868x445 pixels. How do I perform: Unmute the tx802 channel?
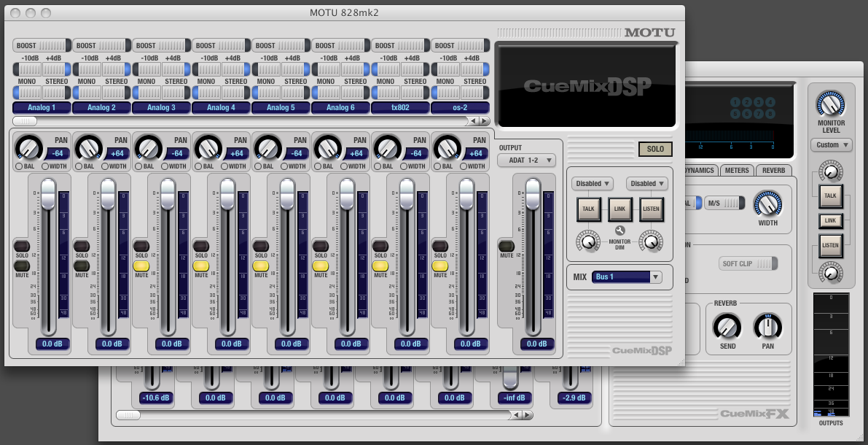[380, 266]
